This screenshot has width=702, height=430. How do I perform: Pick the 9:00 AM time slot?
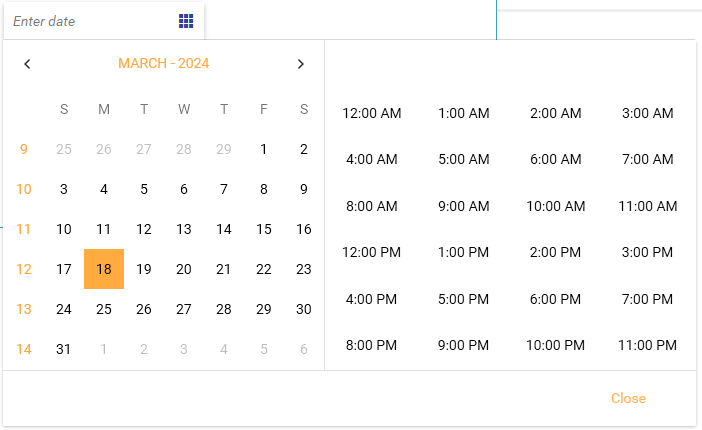(x=464, y=206)
